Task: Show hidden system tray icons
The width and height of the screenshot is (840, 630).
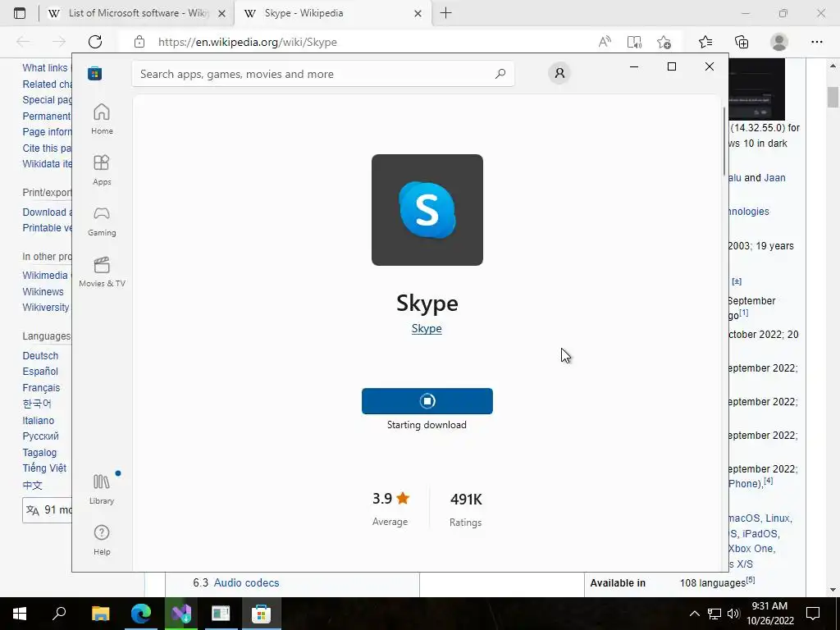Action: pyautogui.click(x=694, y=614)
